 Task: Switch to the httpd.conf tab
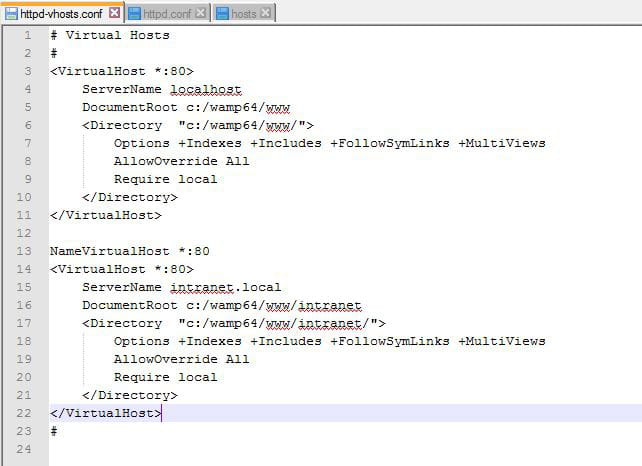pyautogui.click(x=167, y=14)
